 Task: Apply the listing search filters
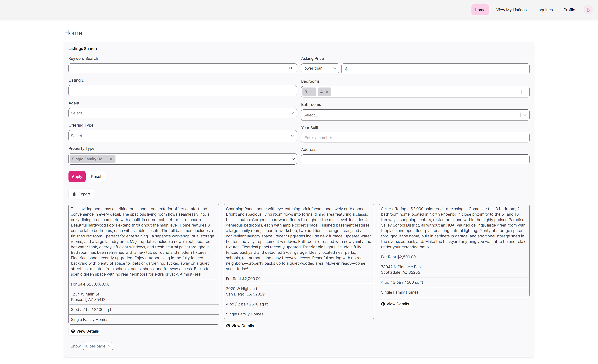[77, 177]
